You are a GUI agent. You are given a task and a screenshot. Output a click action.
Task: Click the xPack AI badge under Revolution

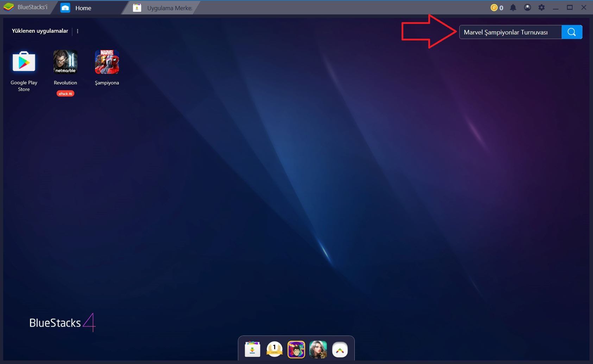pyautogui.click(x=65, y=94)
